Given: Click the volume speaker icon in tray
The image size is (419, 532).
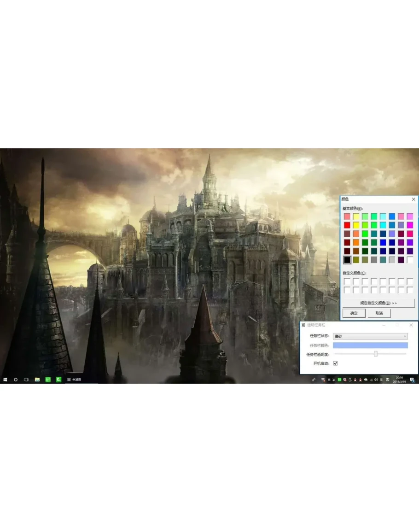Looking at the screenshot, I should [x=376, y=380].
